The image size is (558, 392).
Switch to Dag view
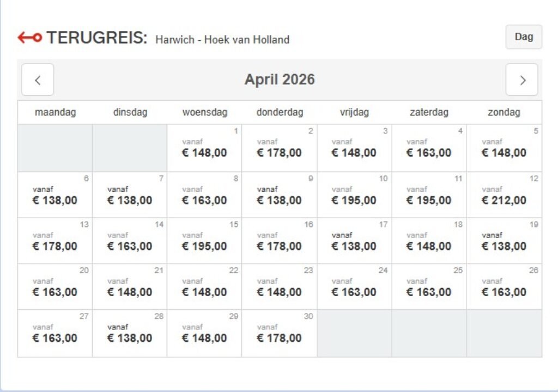[x=524, y=36]
